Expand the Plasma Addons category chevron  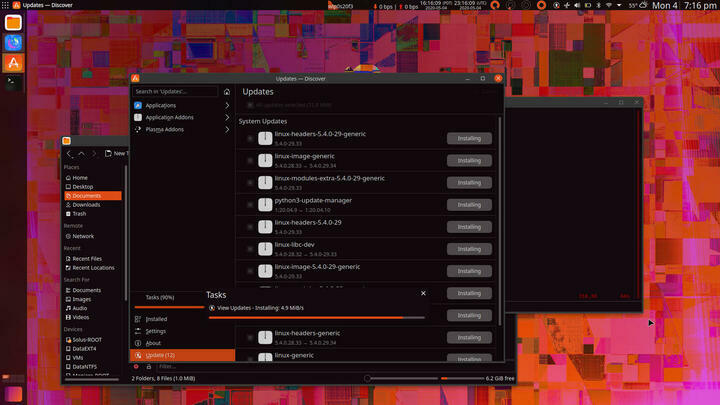(x=227, y=129)
